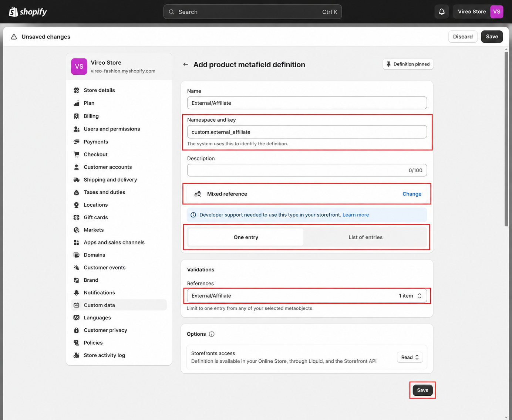Click the VS avatar in top bar
512x420 pixels.
[x=496, y=12]
